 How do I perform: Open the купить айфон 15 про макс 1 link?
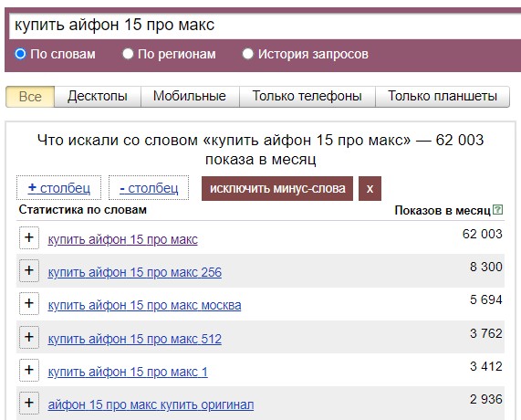(x=128, y=372)
